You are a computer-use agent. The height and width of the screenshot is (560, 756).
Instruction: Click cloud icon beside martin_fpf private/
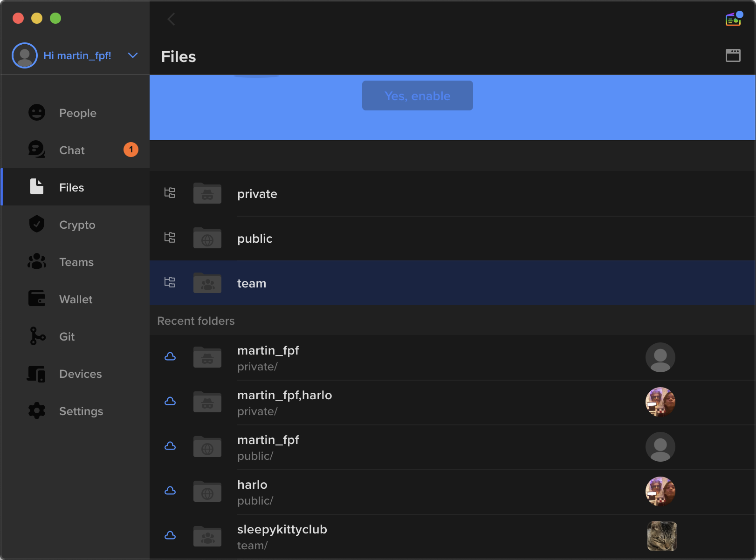point(170,356)
